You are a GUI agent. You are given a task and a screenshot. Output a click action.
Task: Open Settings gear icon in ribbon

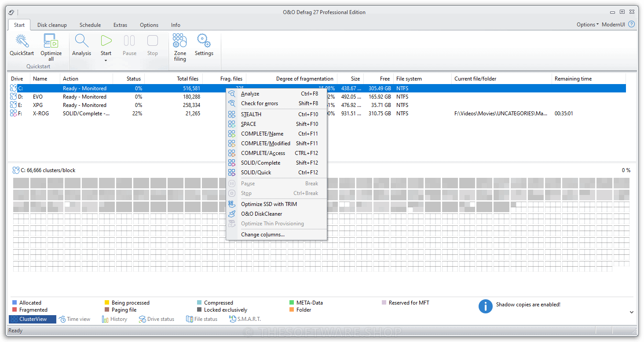coord(204,41)
